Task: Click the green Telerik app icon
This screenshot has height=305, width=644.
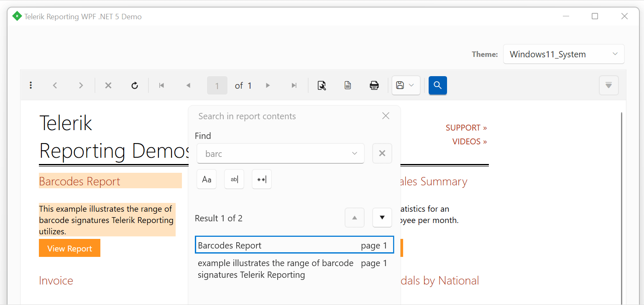Action: [x=17, y=16]
